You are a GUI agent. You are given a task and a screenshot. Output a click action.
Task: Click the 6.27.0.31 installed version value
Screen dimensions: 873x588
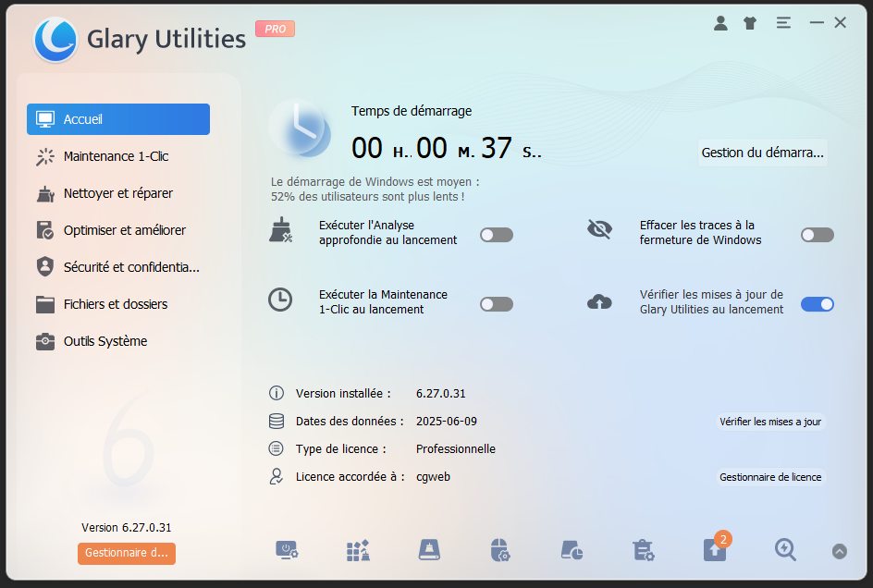click(440, 393)
